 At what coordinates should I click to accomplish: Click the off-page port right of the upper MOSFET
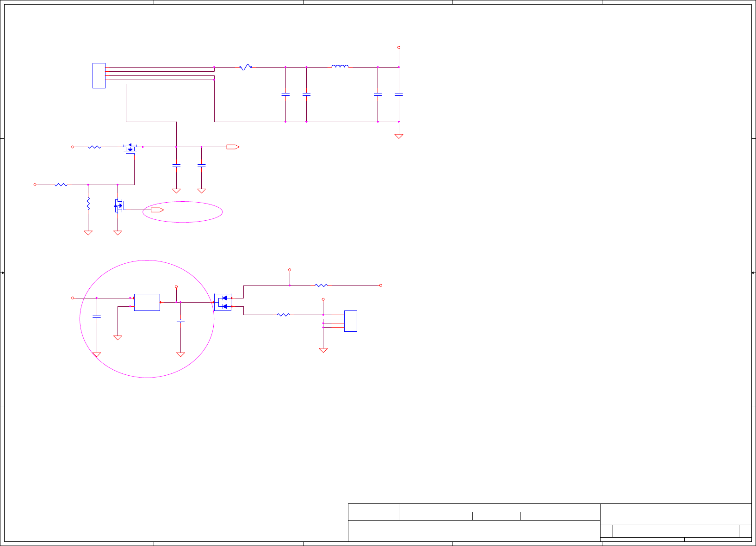click(233, 147)
